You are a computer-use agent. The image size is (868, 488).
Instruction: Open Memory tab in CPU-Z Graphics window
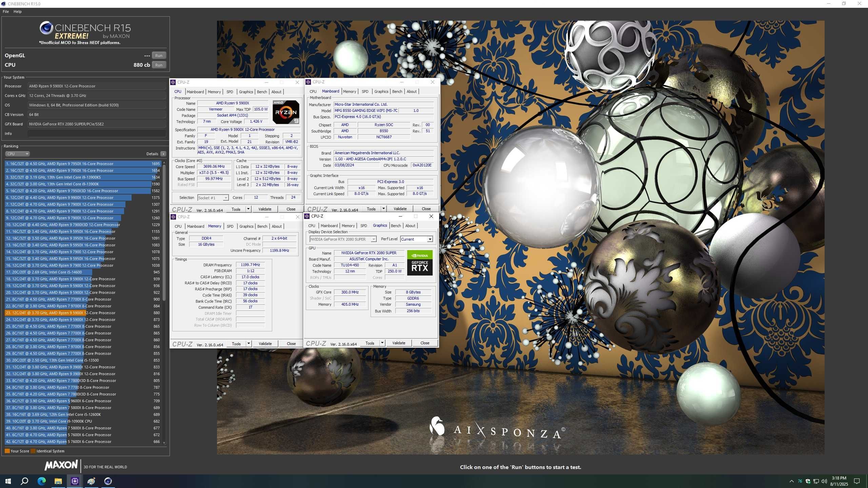coord(348,226)
